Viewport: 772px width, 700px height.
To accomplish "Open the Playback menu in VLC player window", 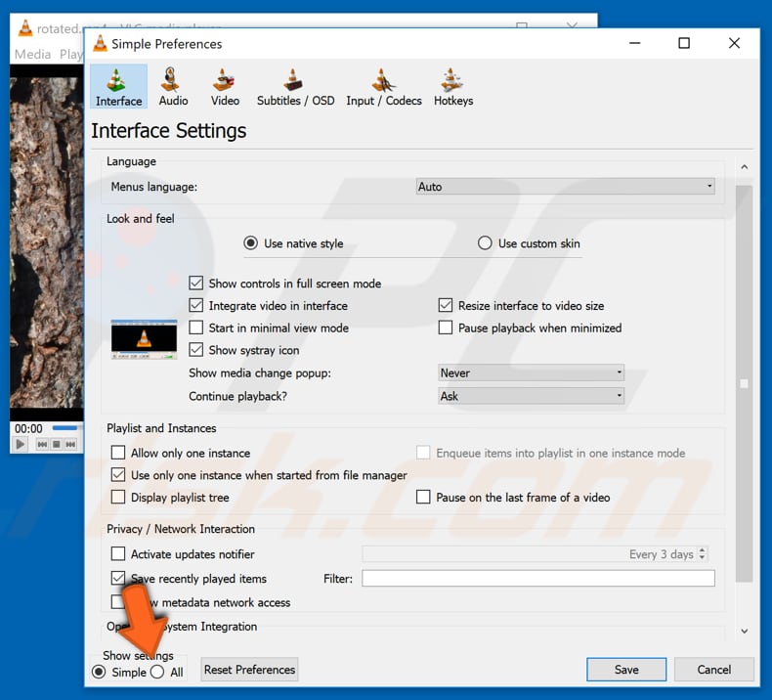I will [x=71, y=54].
